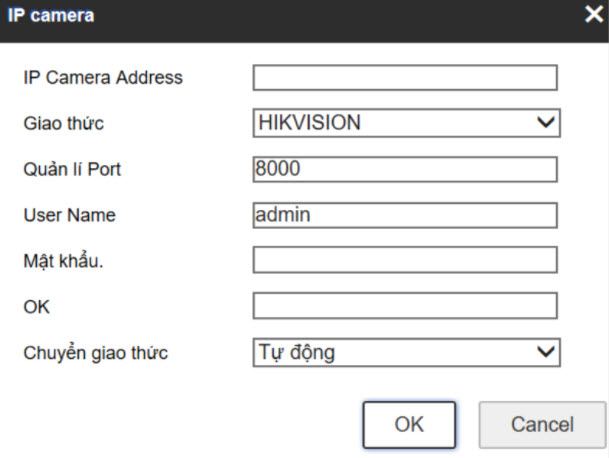Close the IP camera dialog
Image resolution: width=609 pixels, height=458 pixels.
pyautogui.click(x=593, y=15)
